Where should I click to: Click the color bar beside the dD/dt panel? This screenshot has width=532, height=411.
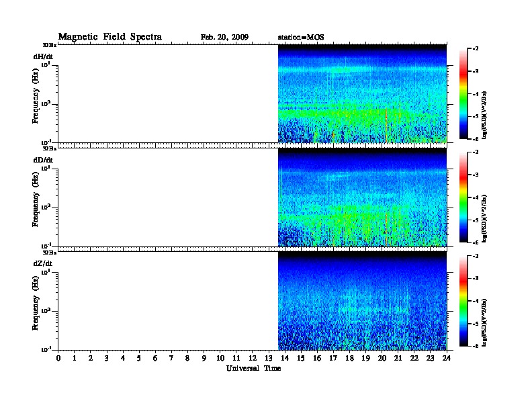(x=463, y=197)
